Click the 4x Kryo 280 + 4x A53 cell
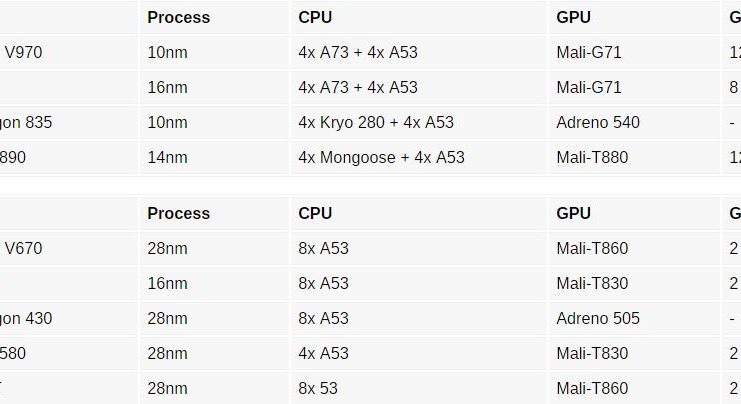 [376, 123]
